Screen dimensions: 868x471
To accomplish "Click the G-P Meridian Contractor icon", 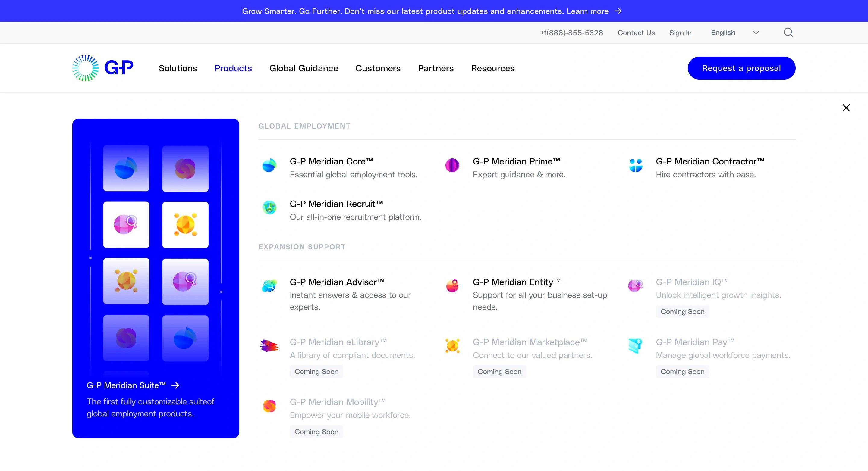I will pos(636,165).
